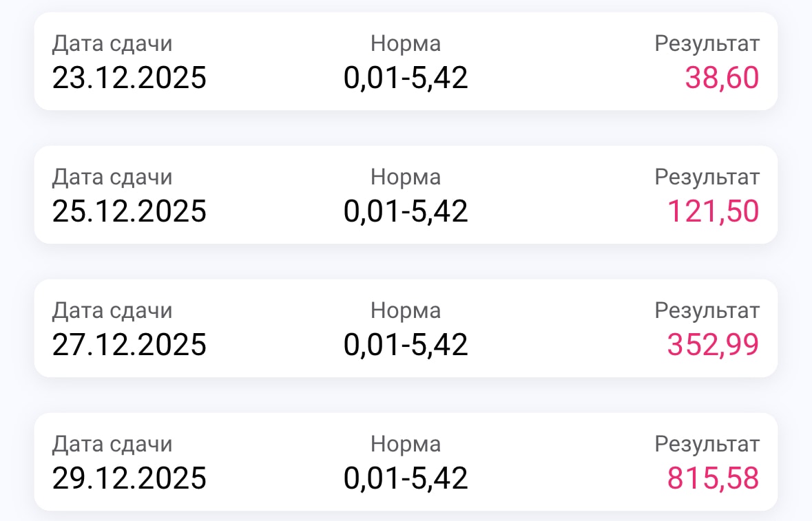Select the 815,58 result value

click(x=713, y=478)
